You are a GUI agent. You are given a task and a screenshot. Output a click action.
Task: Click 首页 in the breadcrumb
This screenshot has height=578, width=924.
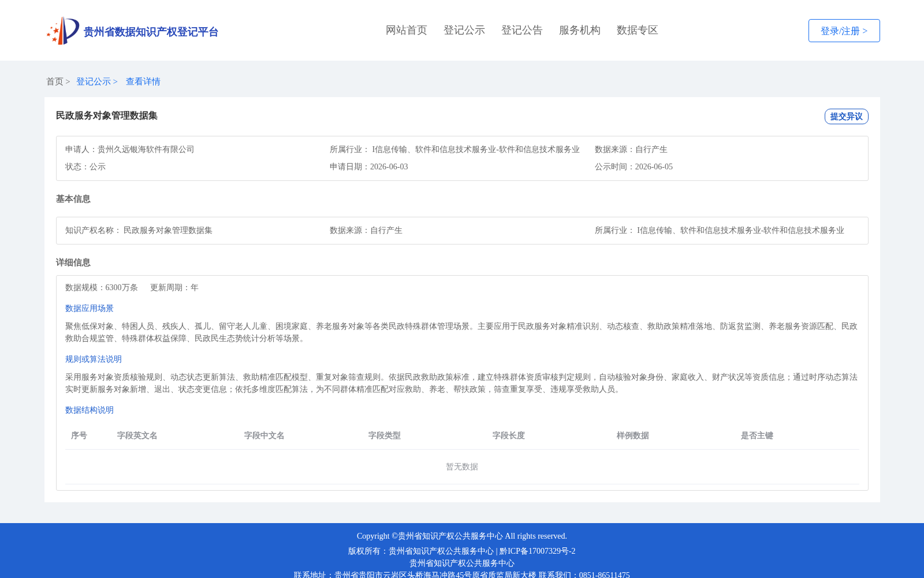pos(55,81)
